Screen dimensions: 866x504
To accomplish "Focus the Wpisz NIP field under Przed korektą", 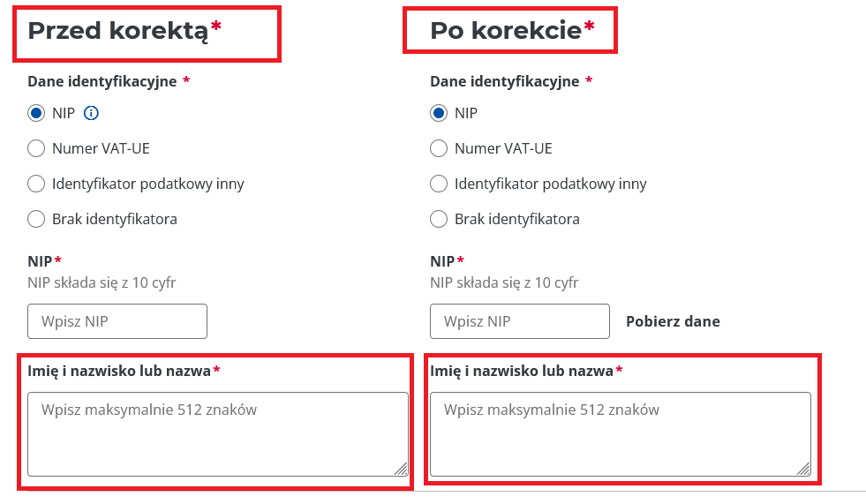I will (x=117, y=321).
